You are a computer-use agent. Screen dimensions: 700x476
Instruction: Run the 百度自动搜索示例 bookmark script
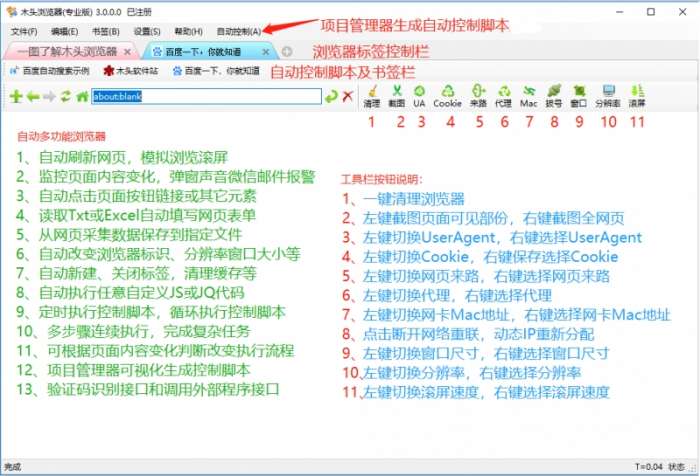tap(50, 71)
